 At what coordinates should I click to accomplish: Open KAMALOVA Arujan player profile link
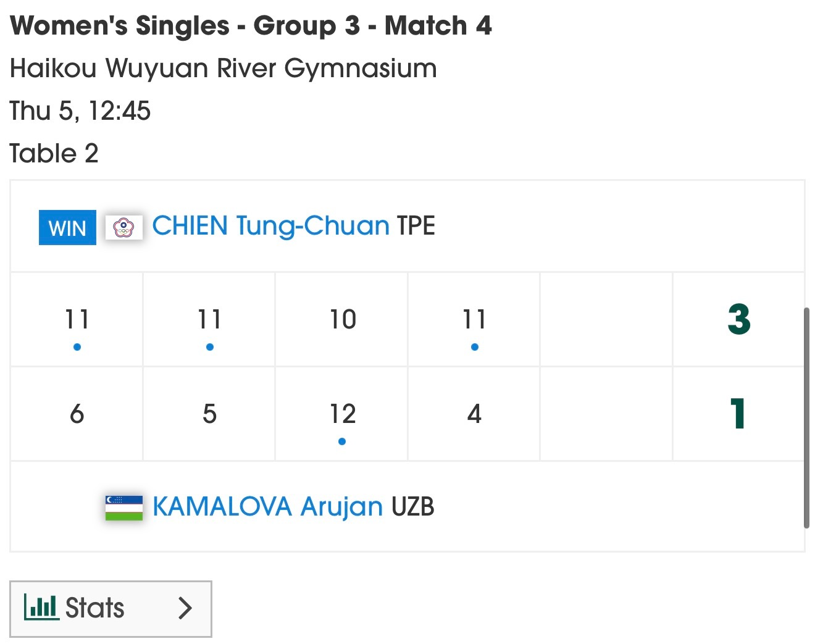click(267, 506)
